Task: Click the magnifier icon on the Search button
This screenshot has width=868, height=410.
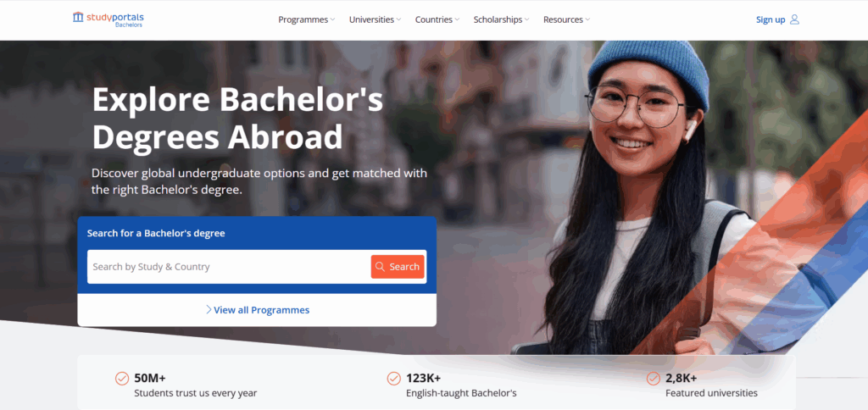Action: [380, 267]
